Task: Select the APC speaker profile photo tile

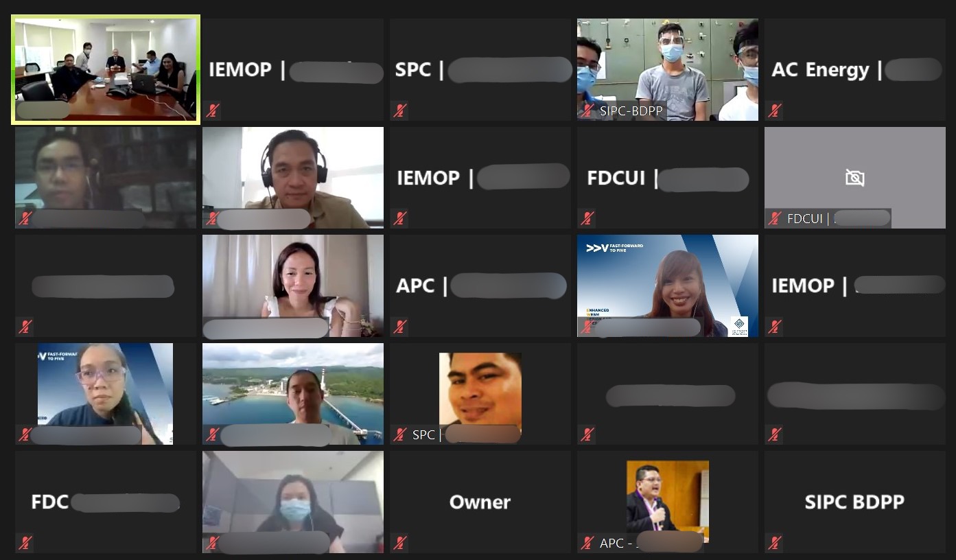Action: click(x=668, y=502)
